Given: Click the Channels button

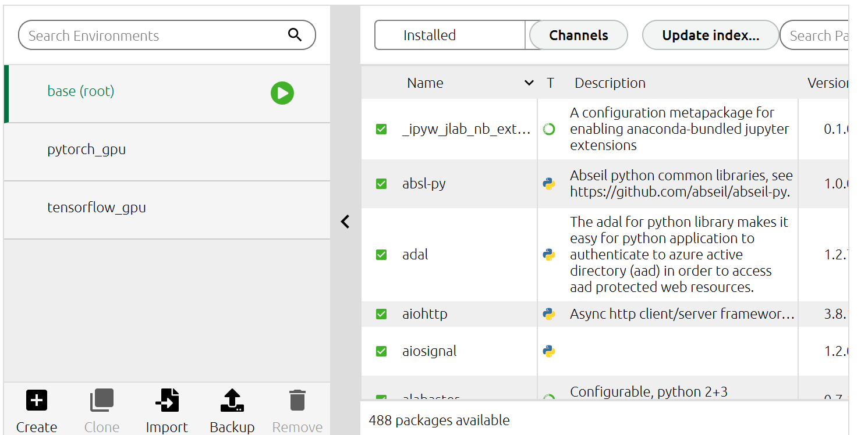Looking at the screenshot, I should [579, 35].
